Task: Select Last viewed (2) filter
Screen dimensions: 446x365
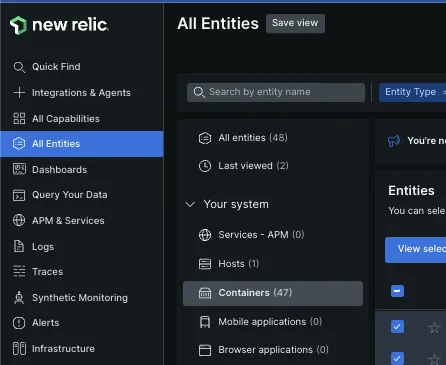Action: point(273,166)
